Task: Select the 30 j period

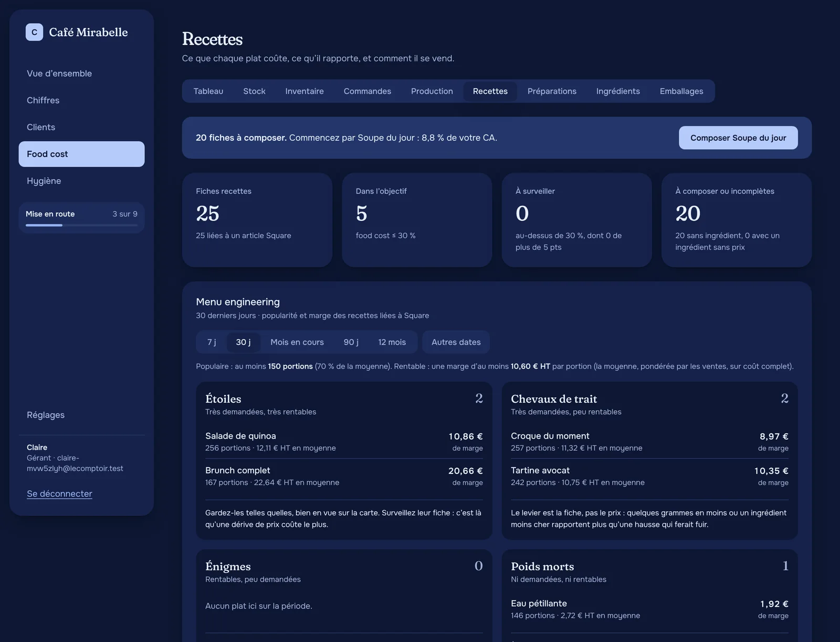Action: [243, 342]
